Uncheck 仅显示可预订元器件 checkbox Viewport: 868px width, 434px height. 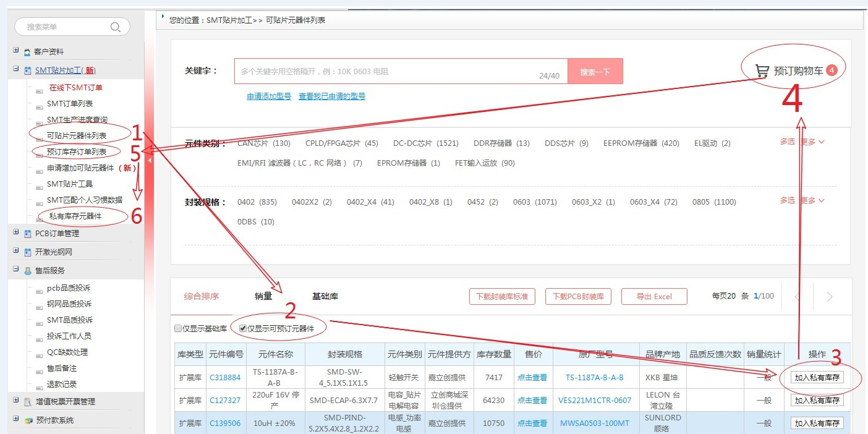click(x=243, y=328)
